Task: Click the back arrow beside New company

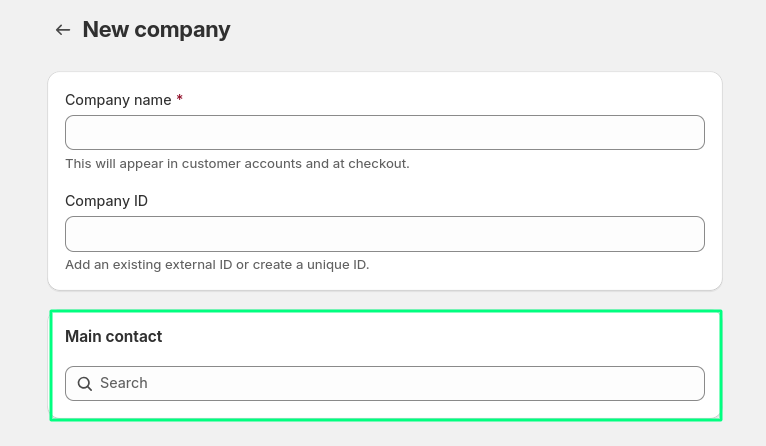Action: click(x=63, y=30)
